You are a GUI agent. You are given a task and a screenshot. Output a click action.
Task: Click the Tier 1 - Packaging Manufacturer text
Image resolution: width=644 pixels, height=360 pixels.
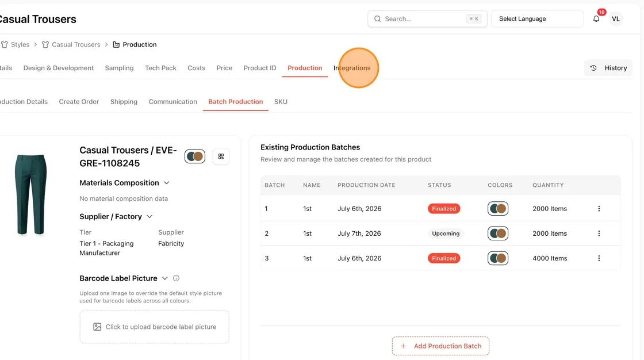106,248
